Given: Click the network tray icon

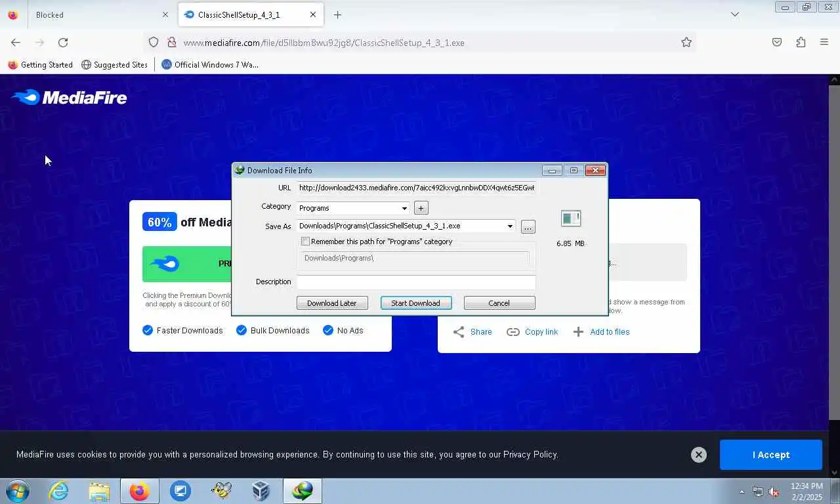Looking at the screenshot, I should coord(758,492).
